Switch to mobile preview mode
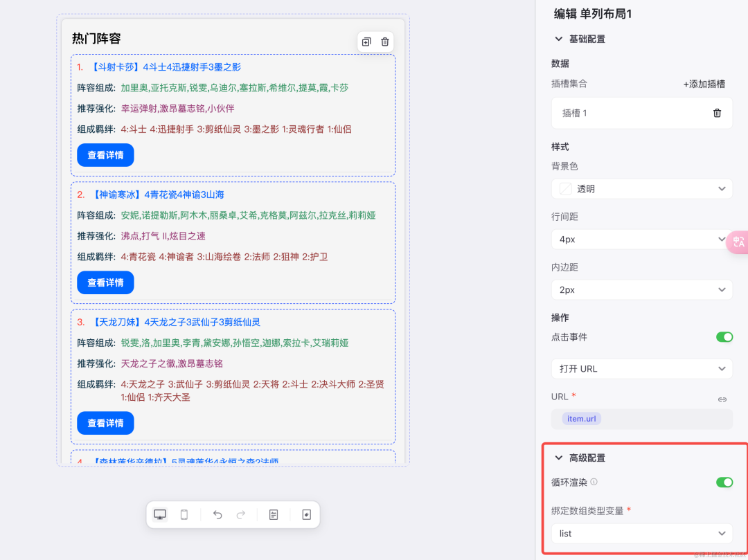 (184, 515)
